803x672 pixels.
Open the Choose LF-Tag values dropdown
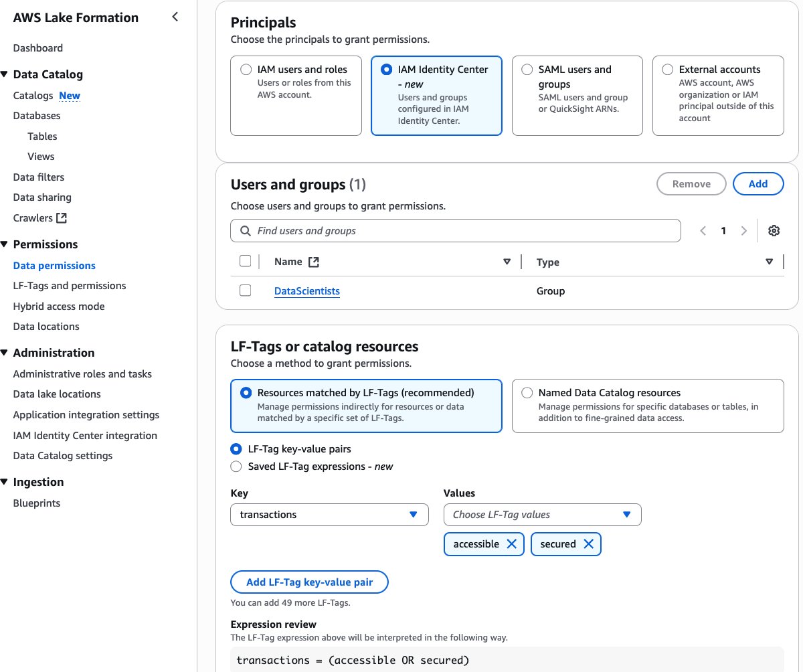[542, 515]
